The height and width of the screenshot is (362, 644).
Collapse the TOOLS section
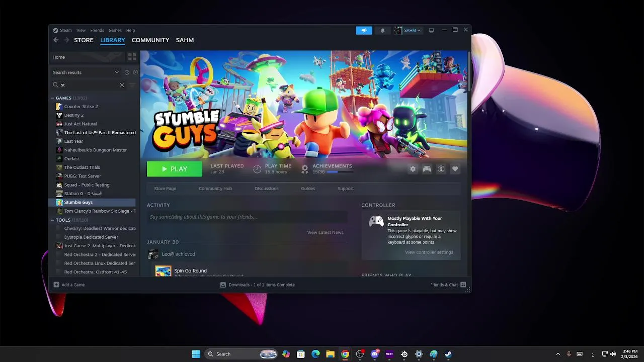coord(53,220)
